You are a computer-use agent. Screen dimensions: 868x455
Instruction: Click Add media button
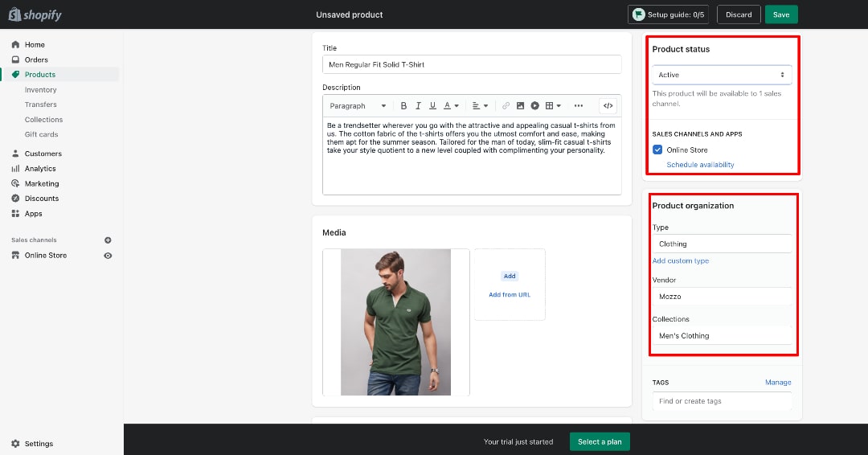pos(510,277)
